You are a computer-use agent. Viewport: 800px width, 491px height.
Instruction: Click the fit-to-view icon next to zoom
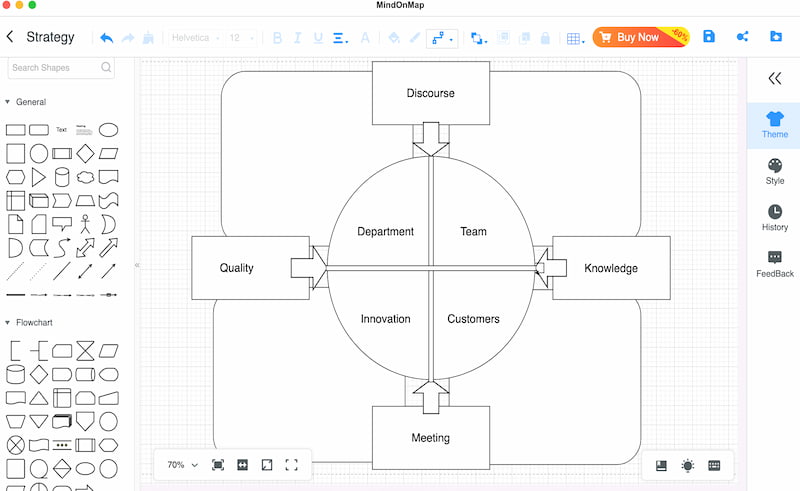coord(218,465)
